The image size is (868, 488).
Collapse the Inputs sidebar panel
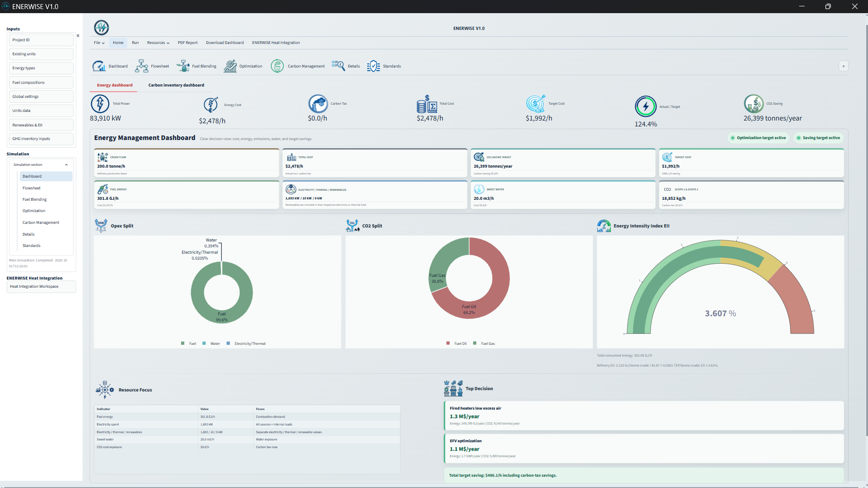pos(78,35)
